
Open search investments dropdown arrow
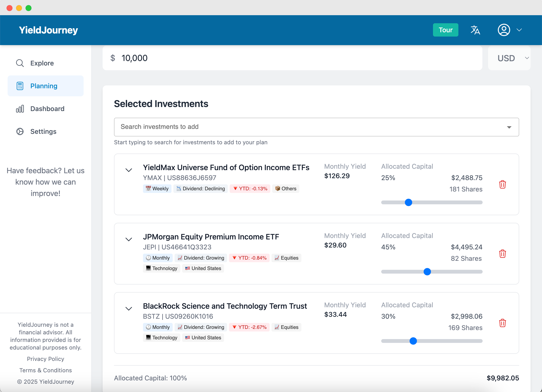click(x=509, y=127)
